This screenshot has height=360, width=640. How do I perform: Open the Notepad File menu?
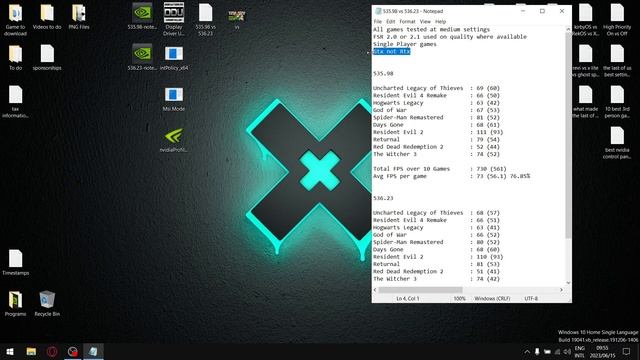(378, 22)
